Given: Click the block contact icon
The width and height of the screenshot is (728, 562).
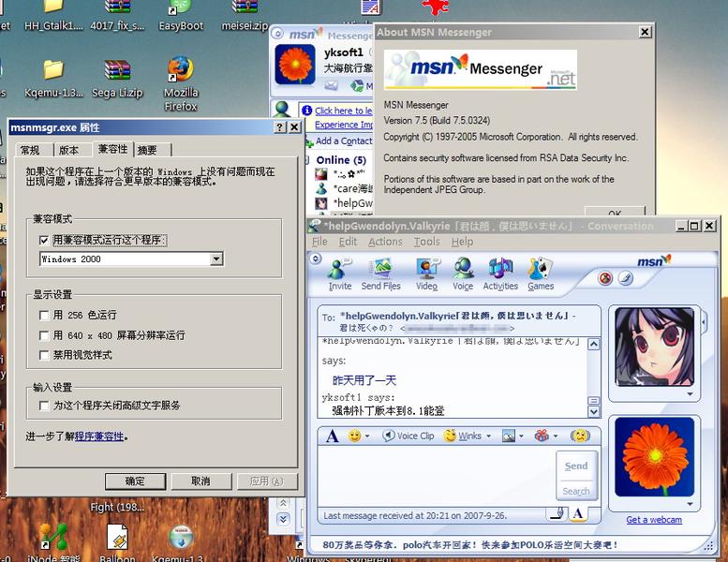Looking at the screenshot, I should (605, 278).
